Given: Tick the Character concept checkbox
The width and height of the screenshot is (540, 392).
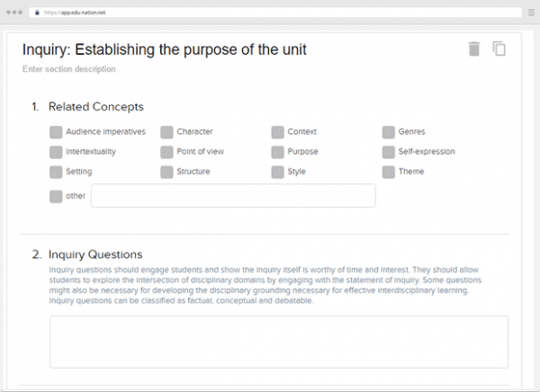Looking at the screenshot, I should click(166, 132).
